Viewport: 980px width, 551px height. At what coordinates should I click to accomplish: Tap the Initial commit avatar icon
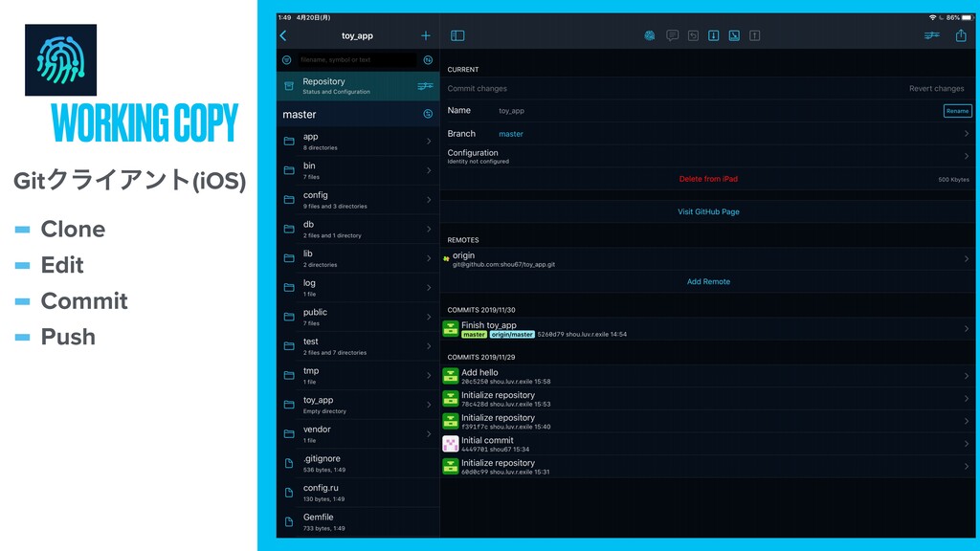(451, 444)
